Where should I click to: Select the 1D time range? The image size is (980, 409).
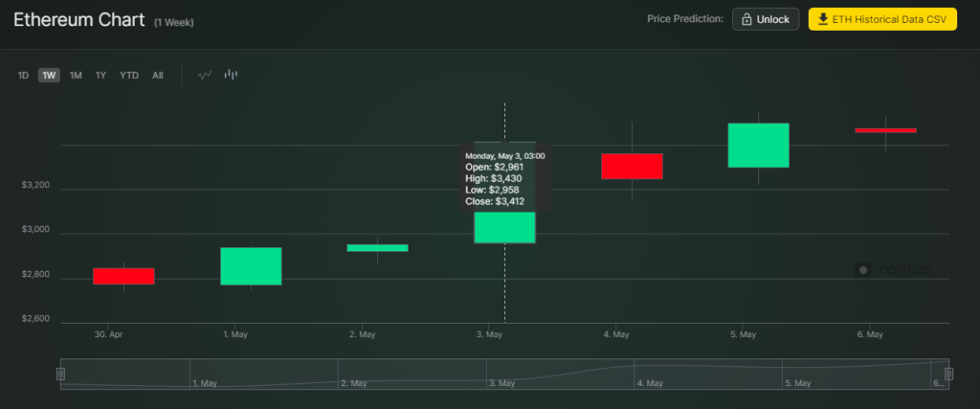[23, 76]
